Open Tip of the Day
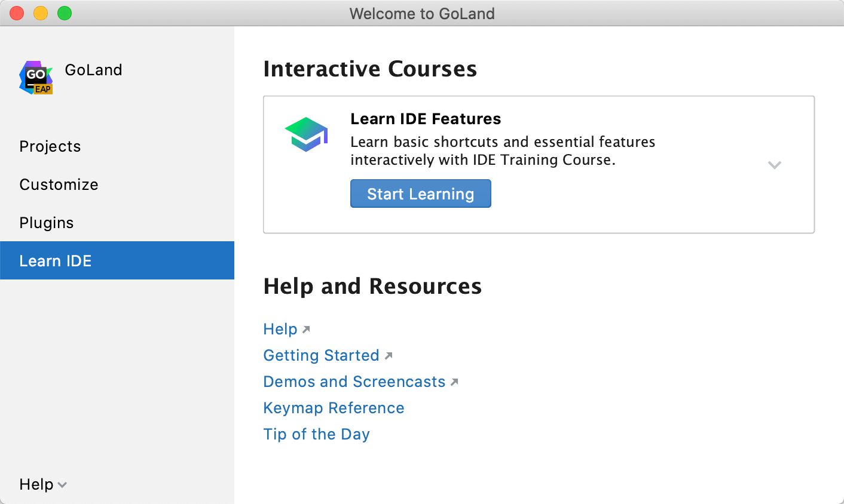The height and width of the screenshot is (504, 844). click(x=316, y=434)
